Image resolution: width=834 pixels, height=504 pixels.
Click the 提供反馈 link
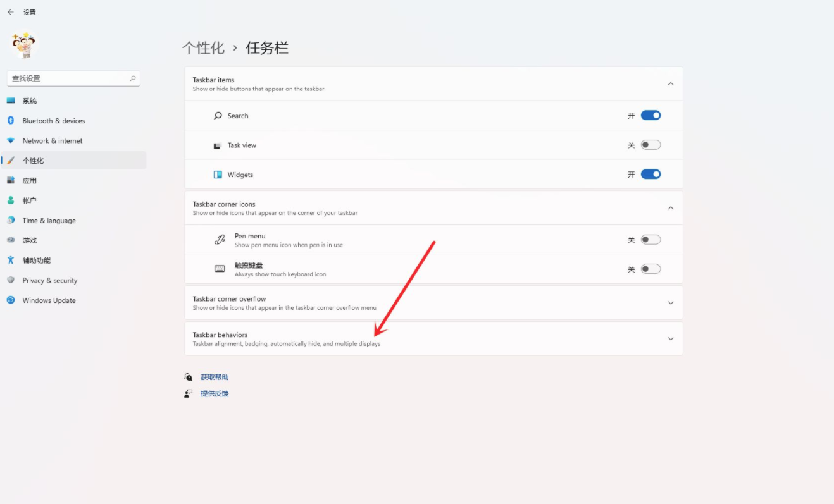tap(214, 393)
